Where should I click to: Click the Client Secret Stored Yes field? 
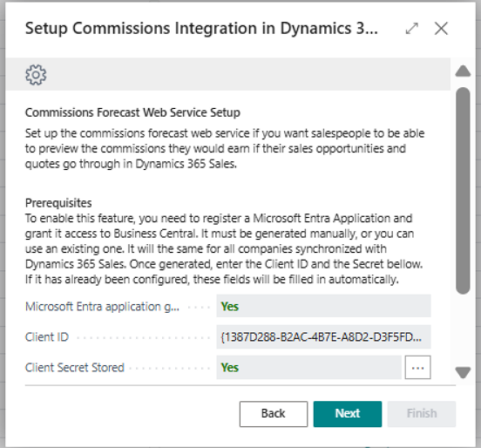pos(308,367)
